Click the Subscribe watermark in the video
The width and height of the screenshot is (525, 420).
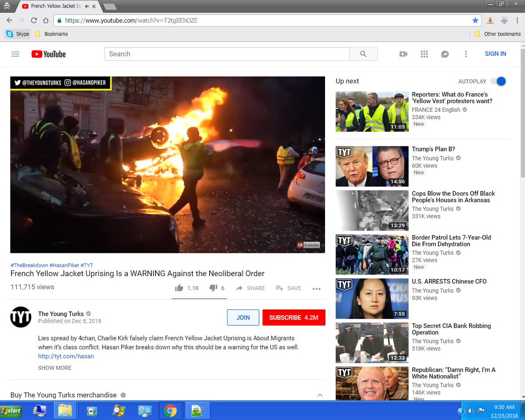point(308,245)
